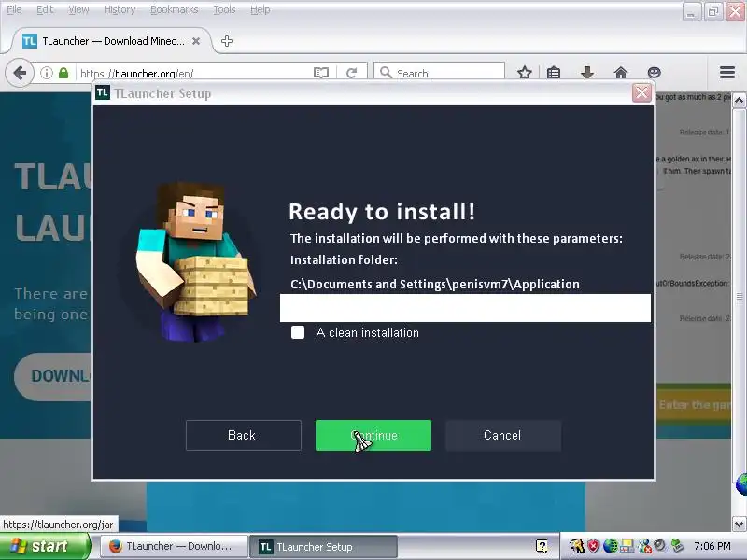
Task: Click the red security shield tray icon
Action: (x=593, y=546)
